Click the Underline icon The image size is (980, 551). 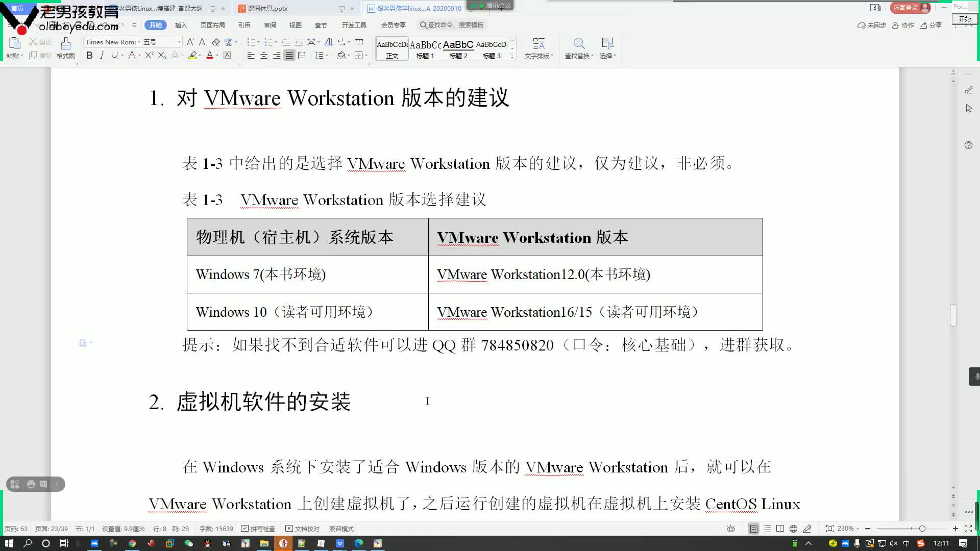[x=114, y=55]
